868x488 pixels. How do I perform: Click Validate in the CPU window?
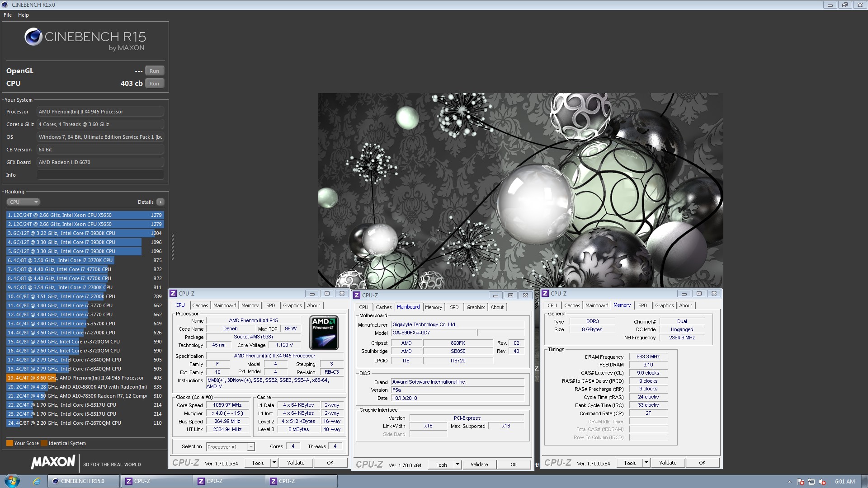296,463
